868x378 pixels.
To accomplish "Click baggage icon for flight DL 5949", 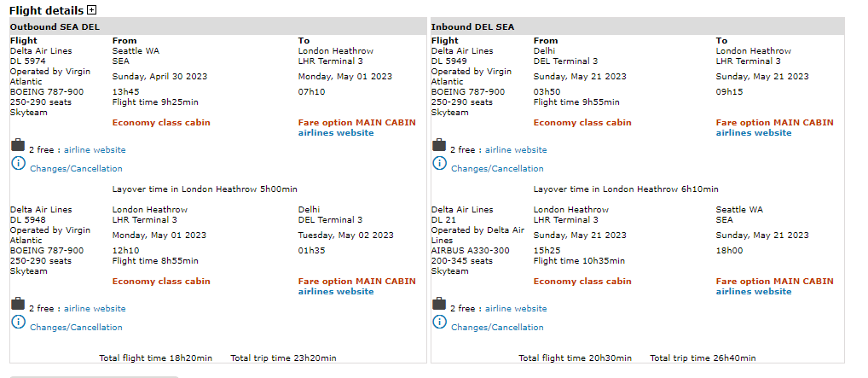I will [x=439, y=146].
